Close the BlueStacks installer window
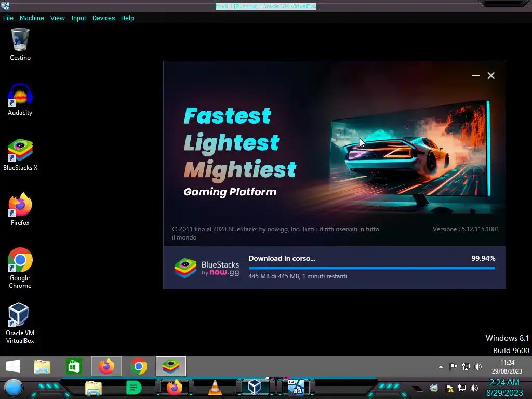The image size is (532, 399). click(x=491, y=75)
